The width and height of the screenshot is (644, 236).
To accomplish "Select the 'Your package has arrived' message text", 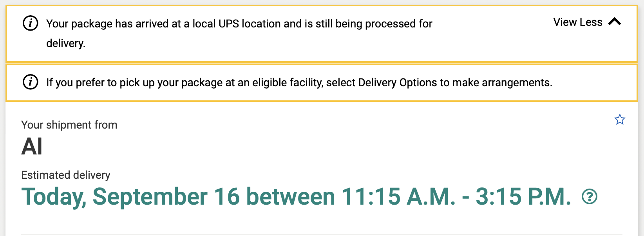I will (x=239, y=33).
